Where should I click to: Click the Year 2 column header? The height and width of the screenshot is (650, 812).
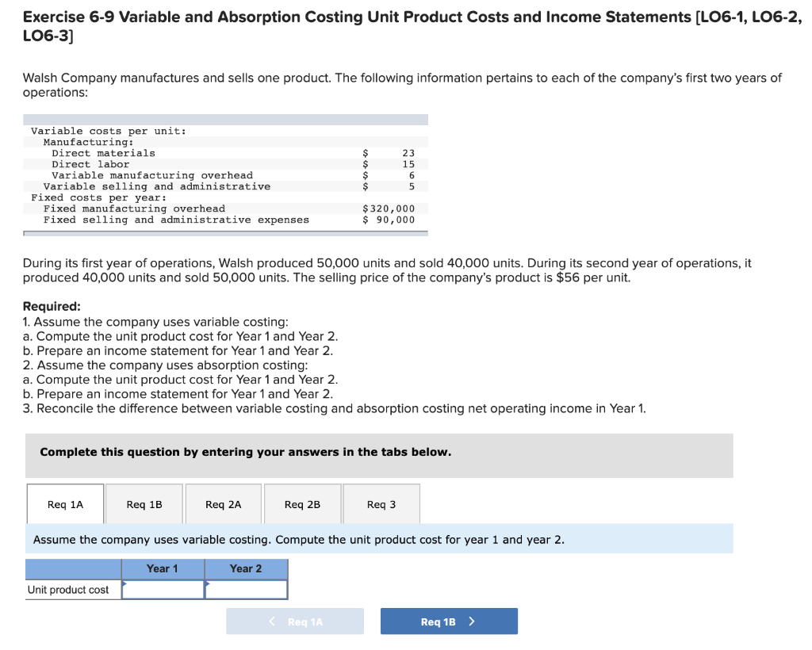tap(247, 568)
